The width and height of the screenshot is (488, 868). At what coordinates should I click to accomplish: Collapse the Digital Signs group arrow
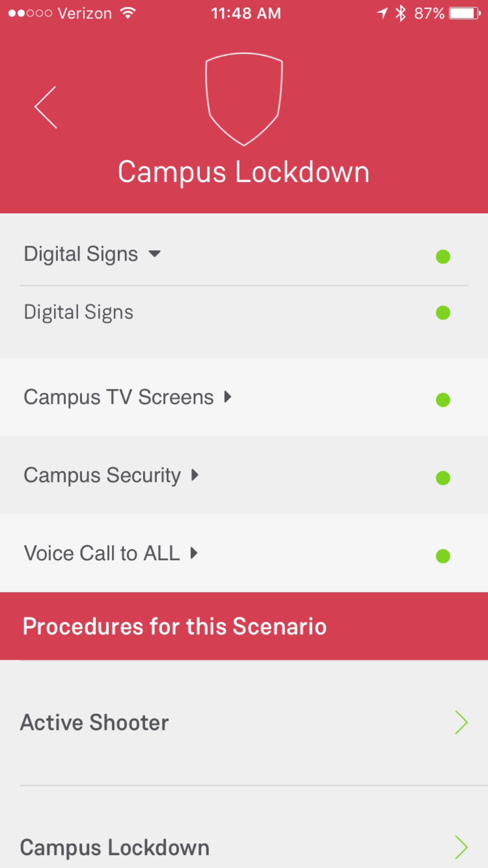(155, 254)
